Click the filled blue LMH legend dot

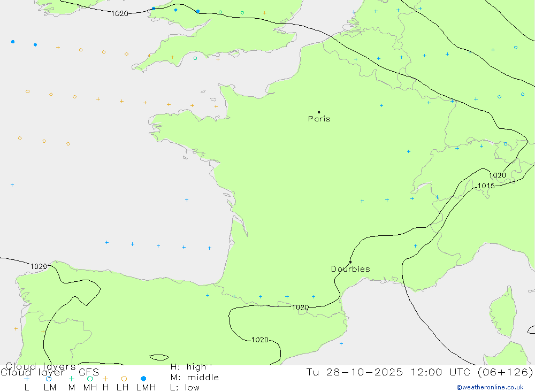coord(143,379)
